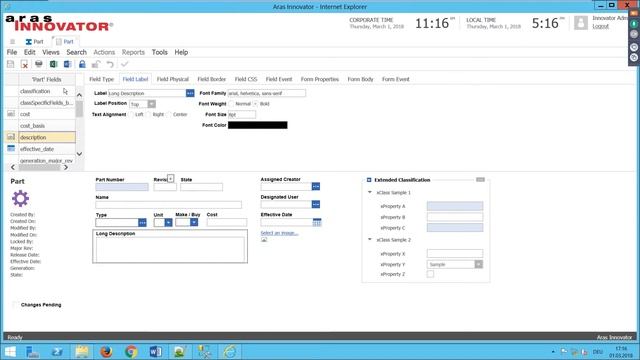Viewport: 640px width, 360px height.
Task: Open the xProperty Y Sample dropdown
Action: 478,264
